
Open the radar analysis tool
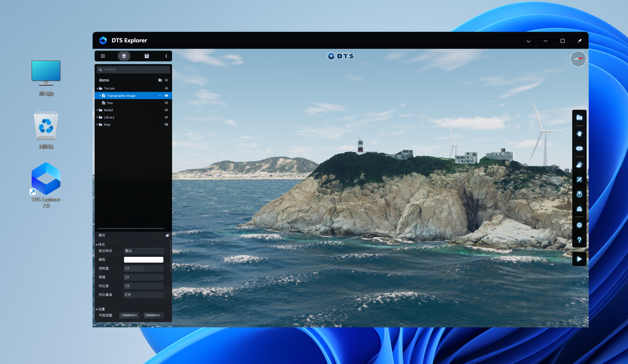coord(579,194)
